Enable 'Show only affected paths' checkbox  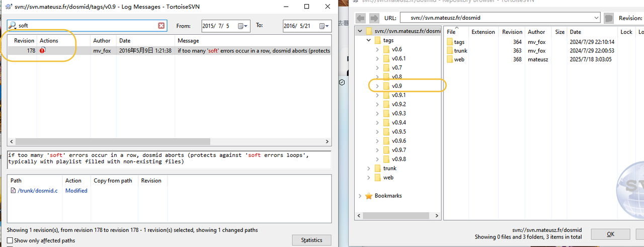[11, 240]
